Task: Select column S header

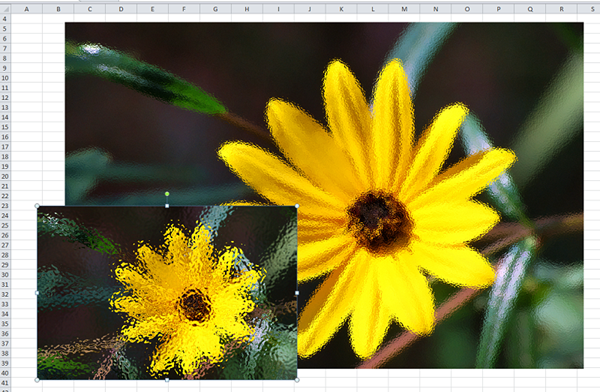Action: [592, 9]
